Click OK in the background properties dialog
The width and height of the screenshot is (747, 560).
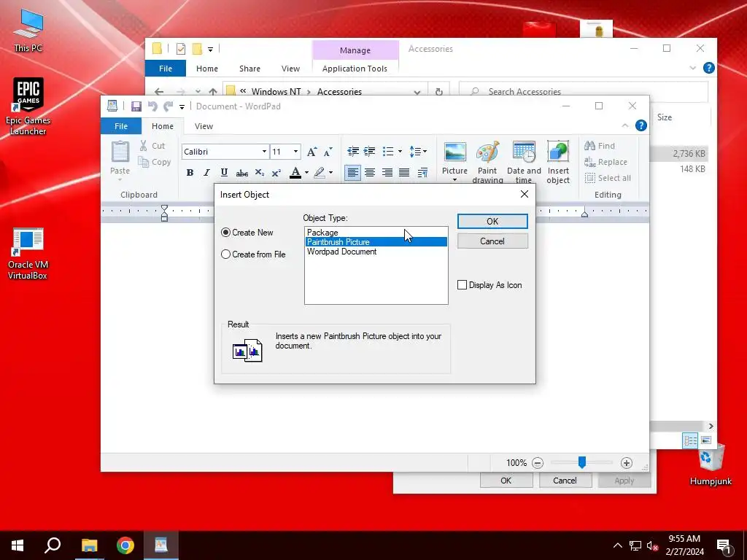[506, 481]
